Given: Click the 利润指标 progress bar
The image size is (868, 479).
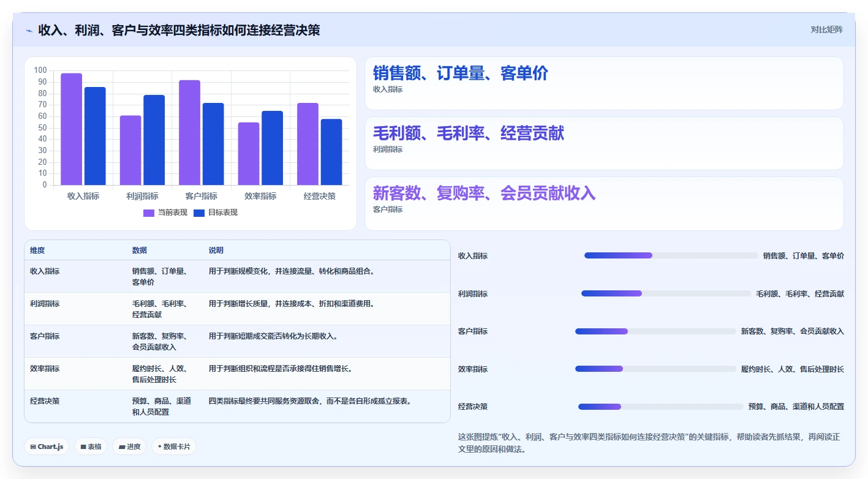Looking at the screenshot, I should pos(666,293).
